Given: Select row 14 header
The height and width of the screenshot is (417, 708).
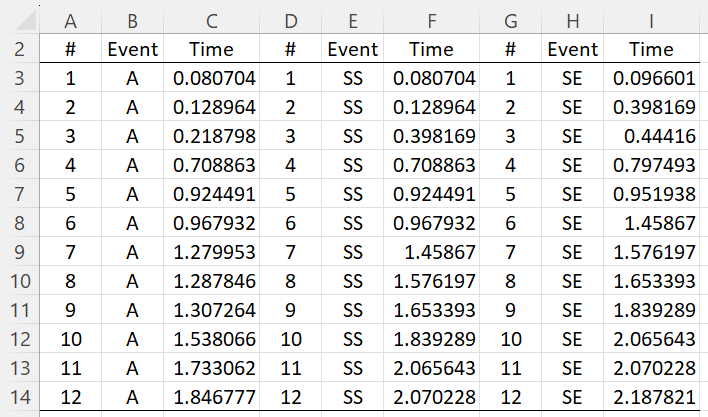Looking at the screenshot, I should (x=19, y=397).
